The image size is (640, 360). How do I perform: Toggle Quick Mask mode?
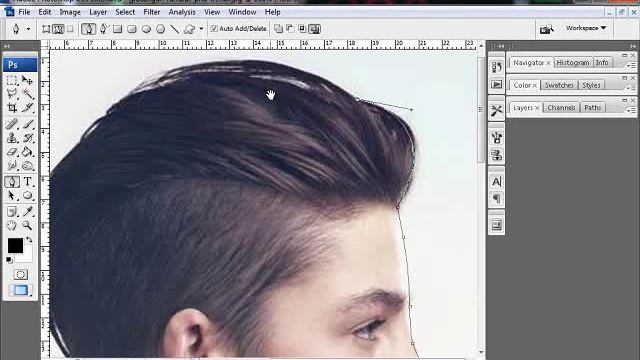coord(21,274)
